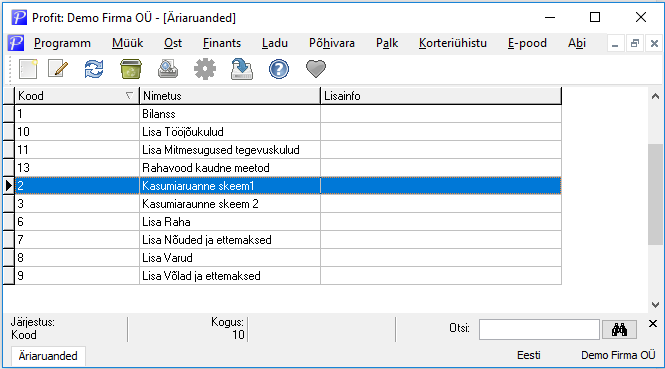Open the Müük menu
This screenshot has height=369, width=665.
(x=128, y=43)
